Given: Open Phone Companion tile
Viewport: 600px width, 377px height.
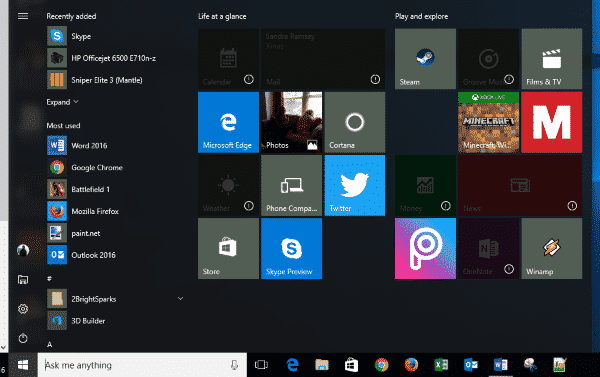Looking at the screenshot, I should (291, 185).
